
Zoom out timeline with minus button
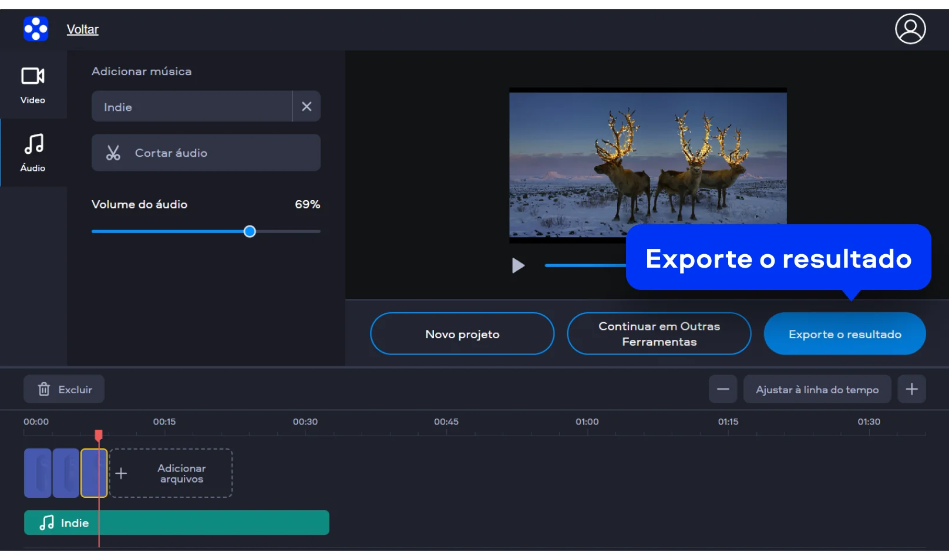pos(722,389)
